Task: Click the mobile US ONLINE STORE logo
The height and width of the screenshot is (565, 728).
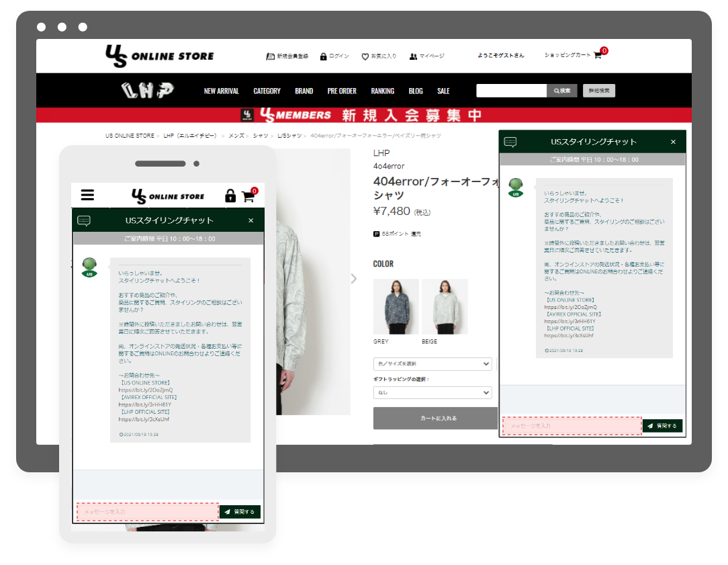Action: coord(168,196)
